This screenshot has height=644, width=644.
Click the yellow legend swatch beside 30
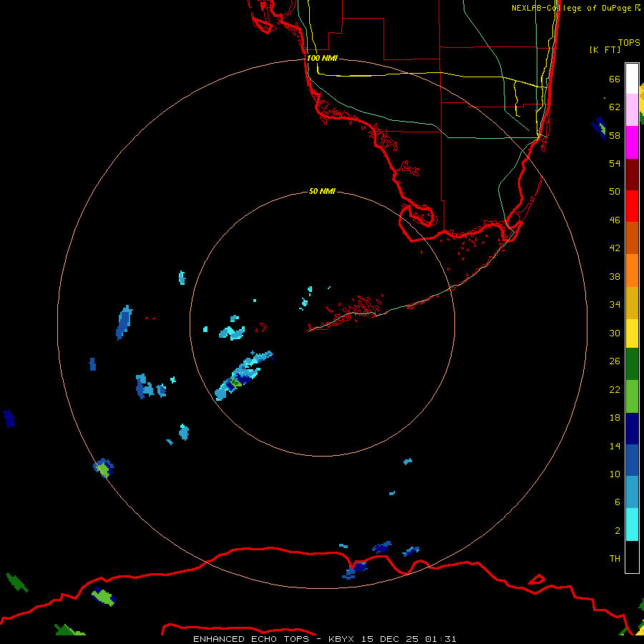(632, 333)
